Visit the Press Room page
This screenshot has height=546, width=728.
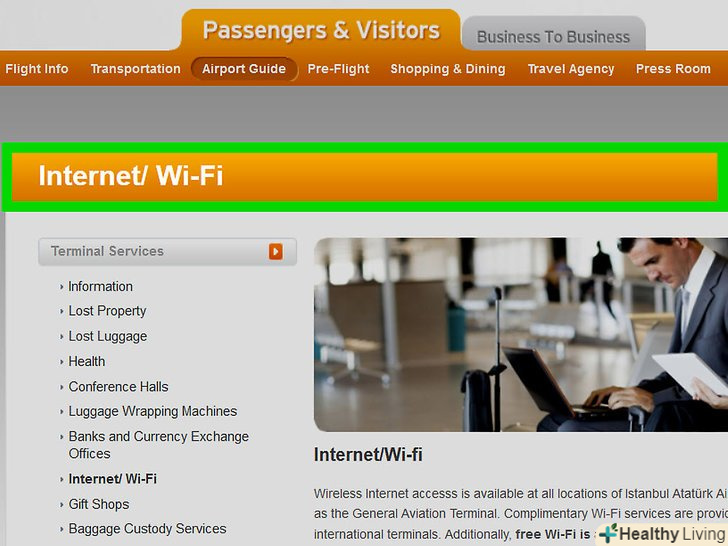[x=673, y=69]
